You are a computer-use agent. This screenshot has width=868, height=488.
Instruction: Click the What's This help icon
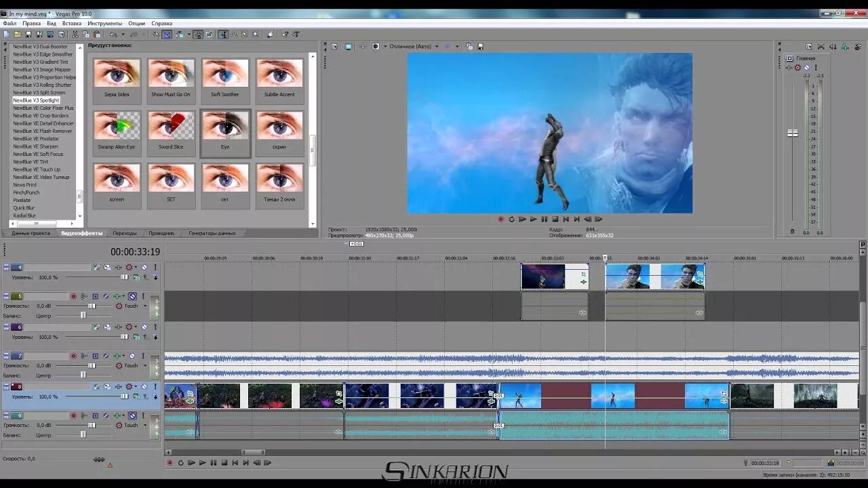(284, 34)
